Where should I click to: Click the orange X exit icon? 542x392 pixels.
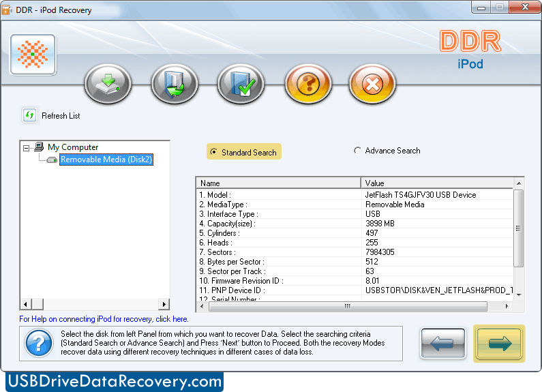coord(372,84)
